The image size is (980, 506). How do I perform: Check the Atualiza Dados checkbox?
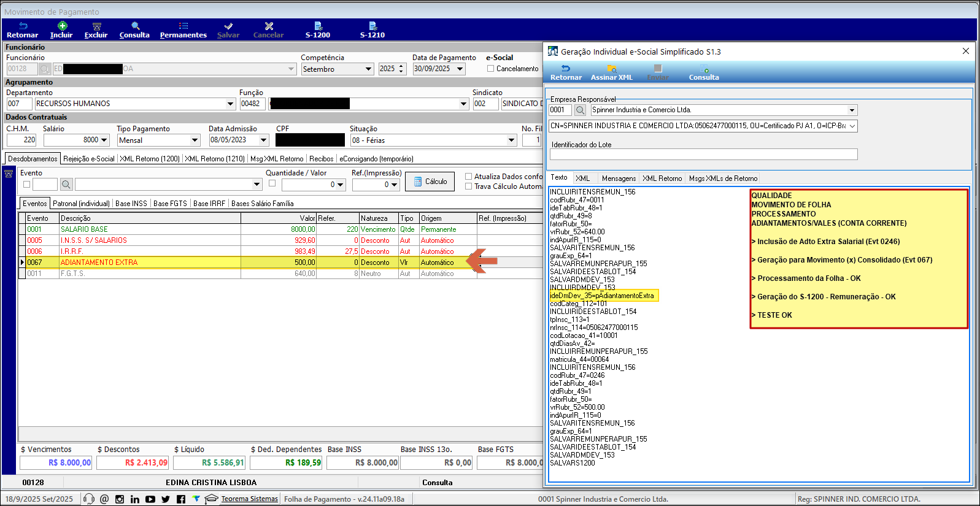[x=468, y=177]
